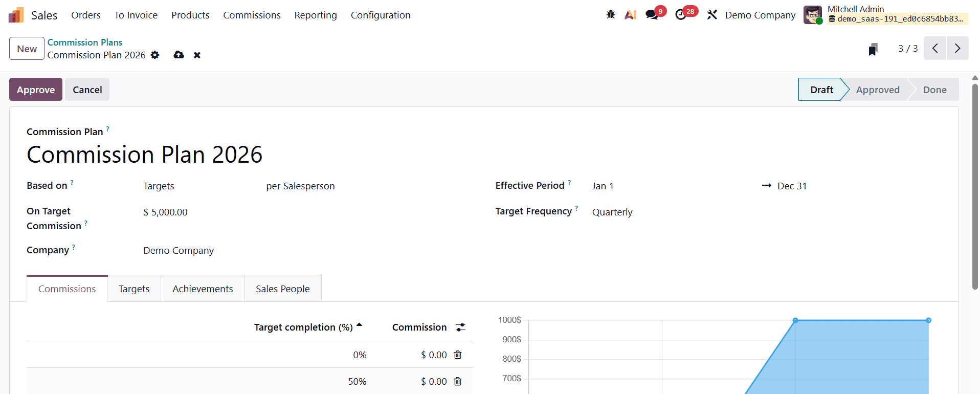Open the Products menu
This screenshot has width=980, height=394.
[190, 15]
